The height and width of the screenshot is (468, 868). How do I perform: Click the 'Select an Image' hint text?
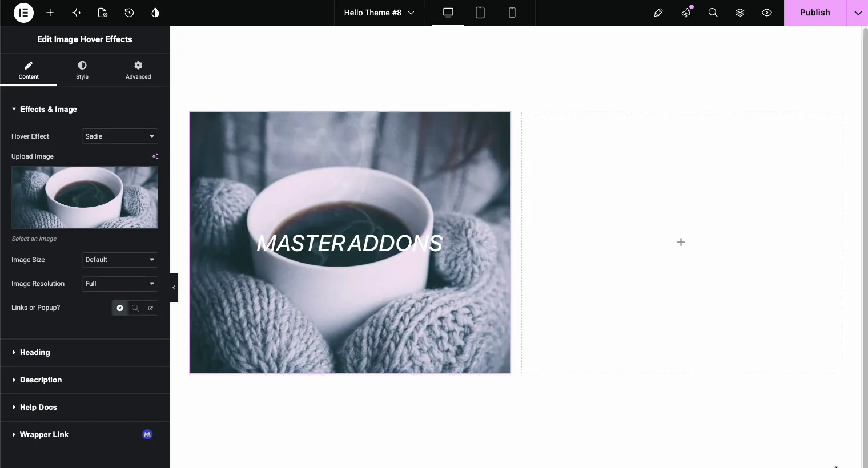coord(34,239)
